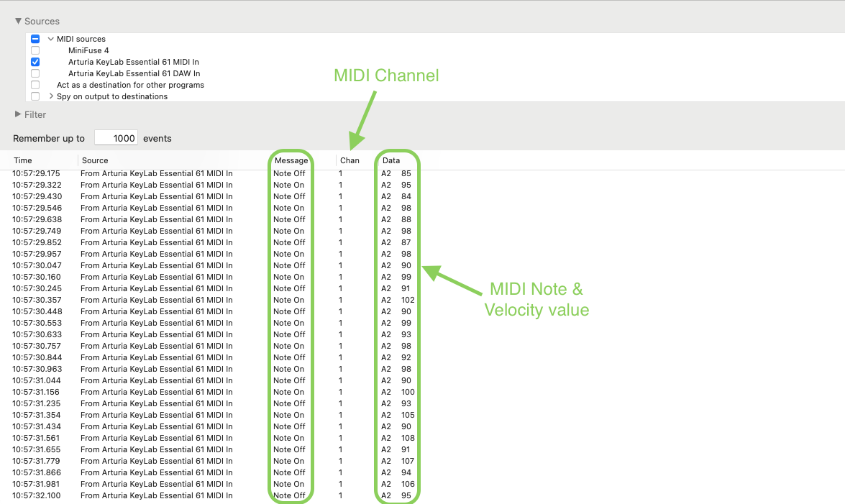Select event timestamp 10:57:31.434

click(37, 426)
